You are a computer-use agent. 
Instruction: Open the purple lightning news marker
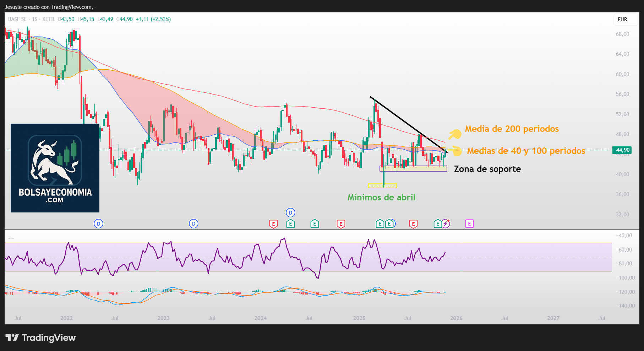(446, 224)
